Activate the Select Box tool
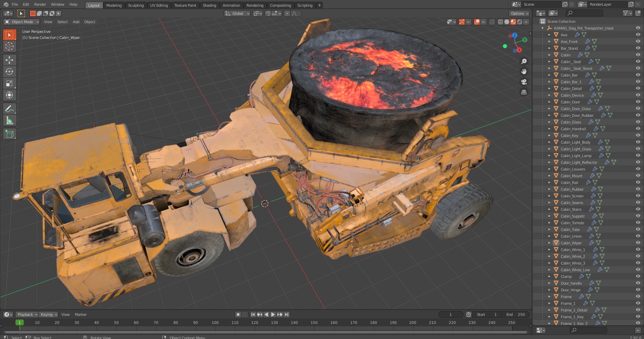Viewport: 644px width, 339px height. point(9,35)
